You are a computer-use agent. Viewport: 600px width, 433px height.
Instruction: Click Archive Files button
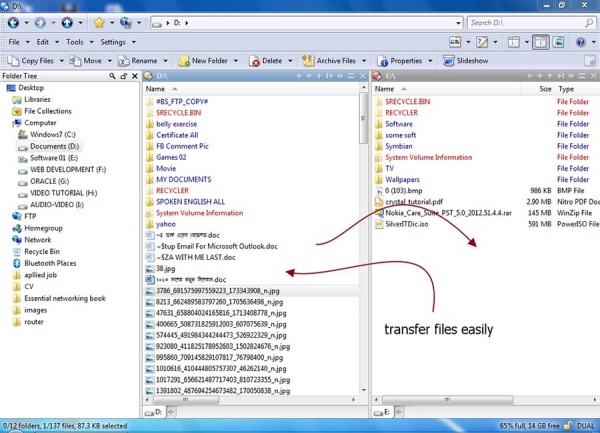click(x=329, y=61)
